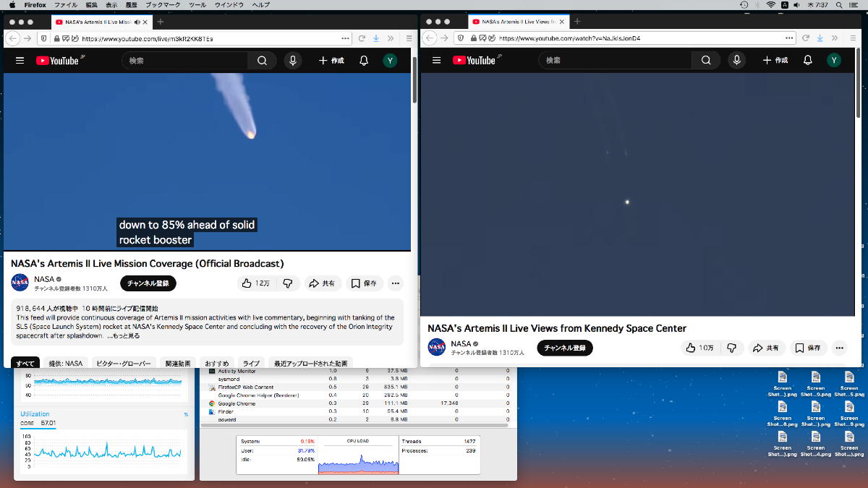Open account avatar Y in right window
This screenshot has width=868, height=488.
834,61
